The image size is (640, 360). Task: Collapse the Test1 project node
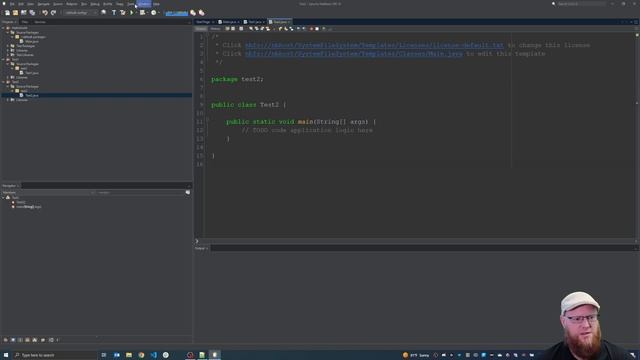click(x=3, y=59)
